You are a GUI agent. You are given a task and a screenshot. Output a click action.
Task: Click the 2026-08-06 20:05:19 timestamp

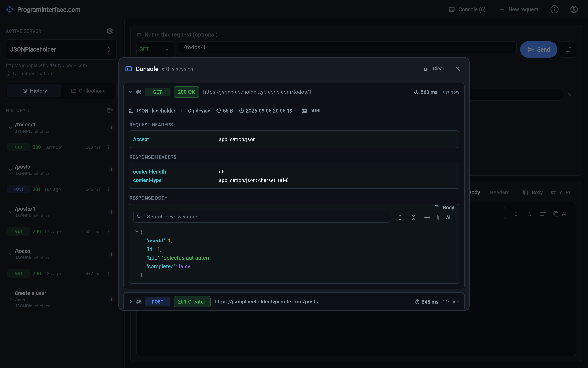[x=266, y=111]
